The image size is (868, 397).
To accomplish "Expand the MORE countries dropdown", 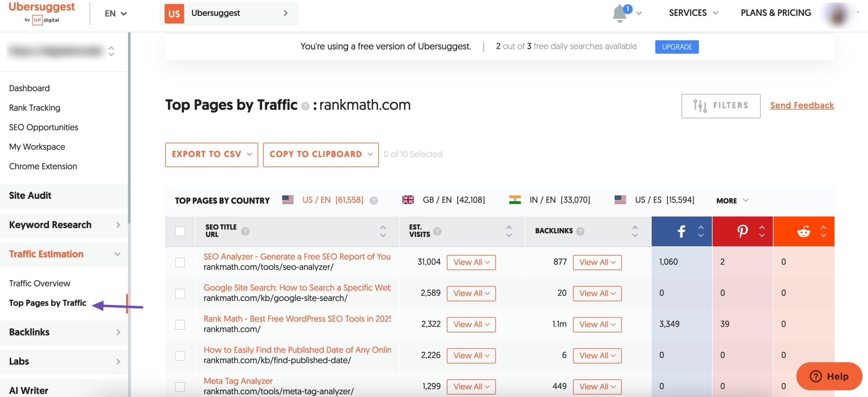I will tap(732, 201).
